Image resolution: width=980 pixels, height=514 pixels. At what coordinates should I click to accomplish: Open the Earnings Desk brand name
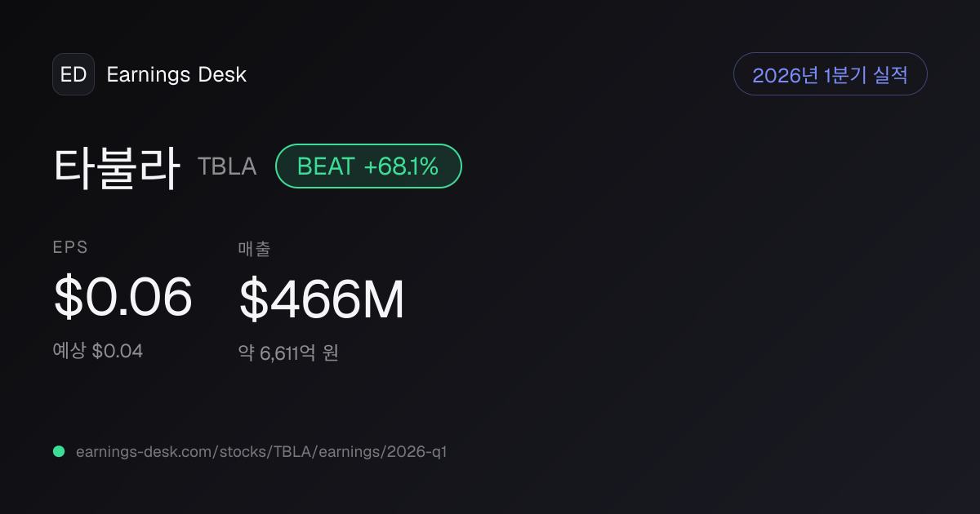(176, 75)
